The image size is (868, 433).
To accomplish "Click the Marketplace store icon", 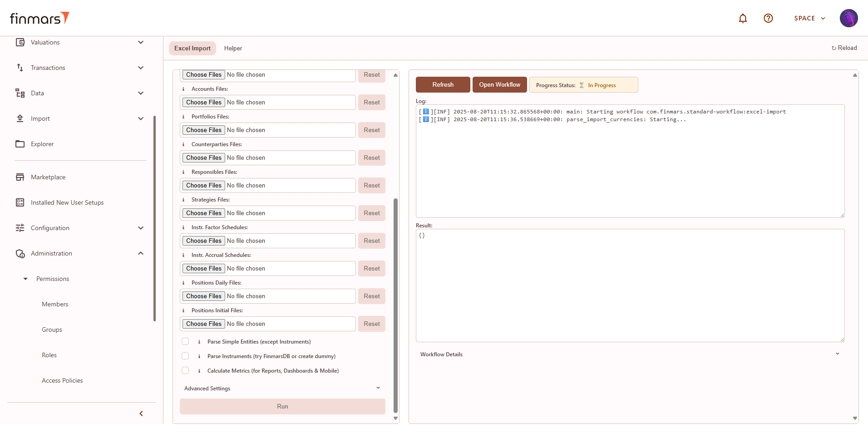I will pyautogui.click(x=20, y=177).
